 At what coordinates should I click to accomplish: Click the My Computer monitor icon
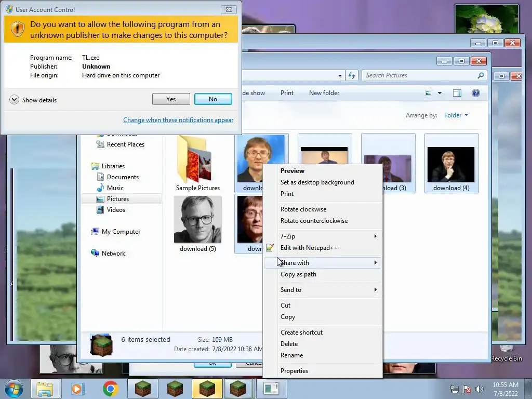pyautogui.click(x=95, y=231)
